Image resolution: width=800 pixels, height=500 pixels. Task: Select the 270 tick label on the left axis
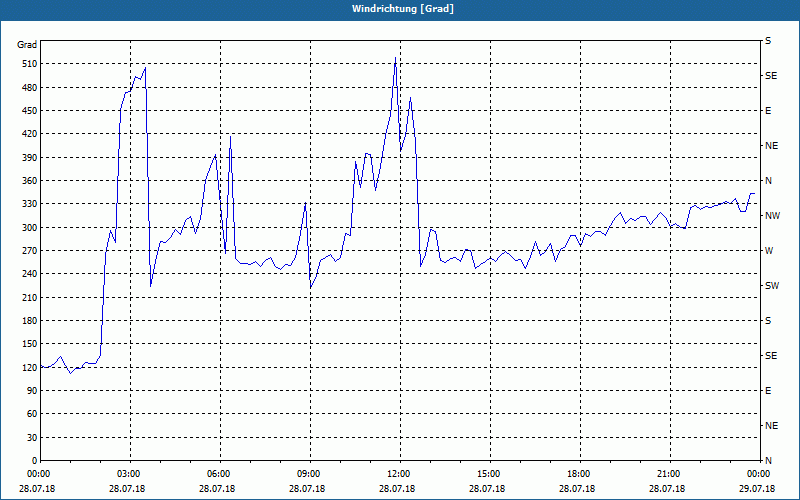pyautogui.click(x=27, y=251)
